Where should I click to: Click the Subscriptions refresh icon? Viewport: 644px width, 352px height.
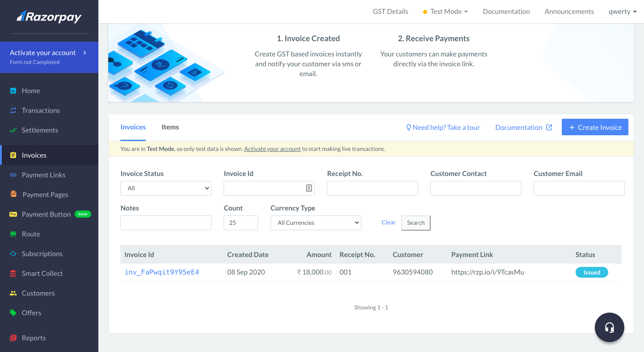[x=13, y=253]
